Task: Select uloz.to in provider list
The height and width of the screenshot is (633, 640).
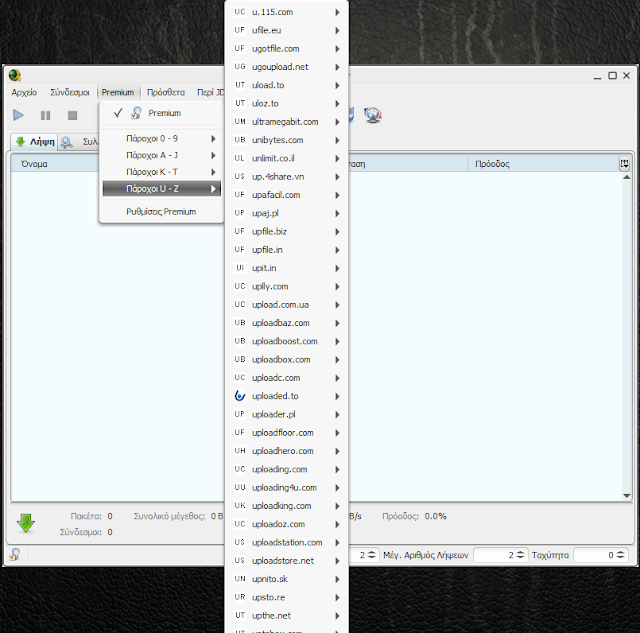Action: [x=287, y=104]
